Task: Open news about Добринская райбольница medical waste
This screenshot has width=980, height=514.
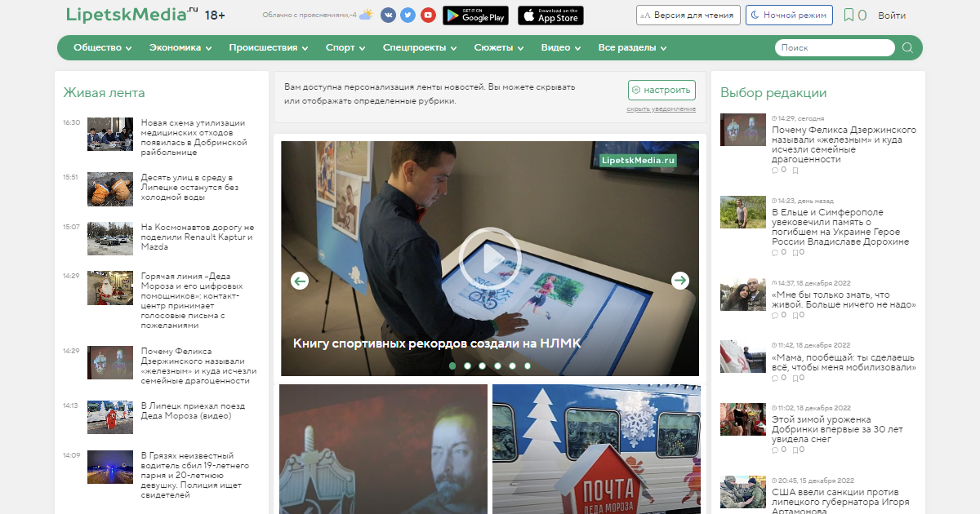Action: 194,137
